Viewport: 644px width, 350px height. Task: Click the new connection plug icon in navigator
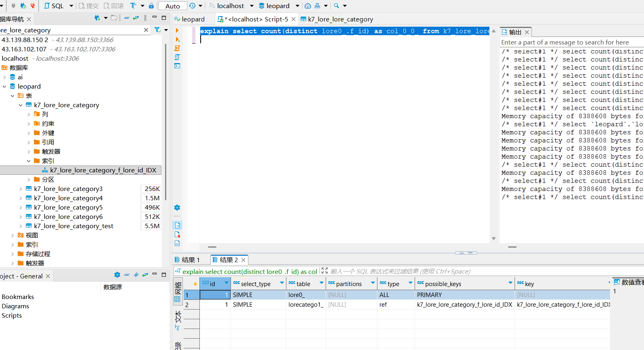[97, 18]
